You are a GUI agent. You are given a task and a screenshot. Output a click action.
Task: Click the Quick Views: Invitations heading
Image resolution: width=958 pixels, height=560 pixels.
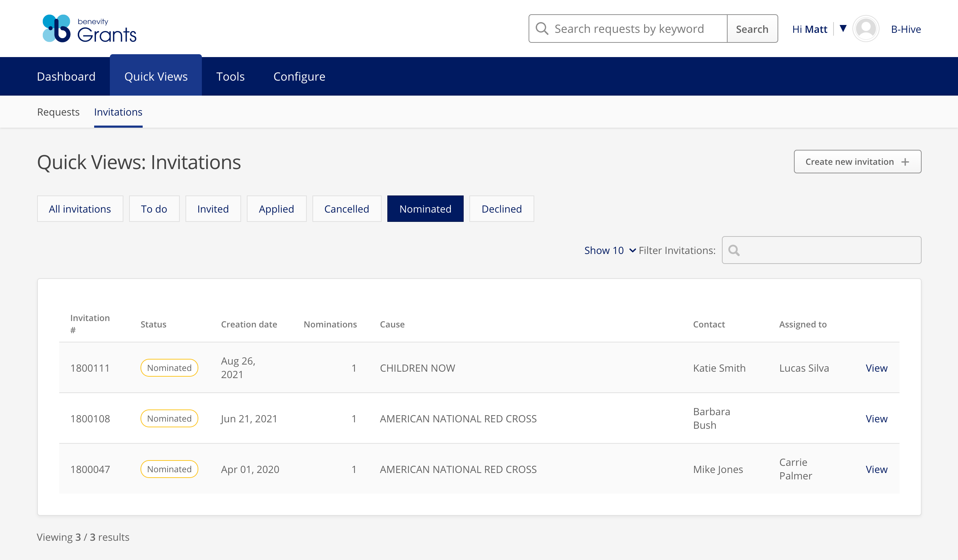click(139, 162)
